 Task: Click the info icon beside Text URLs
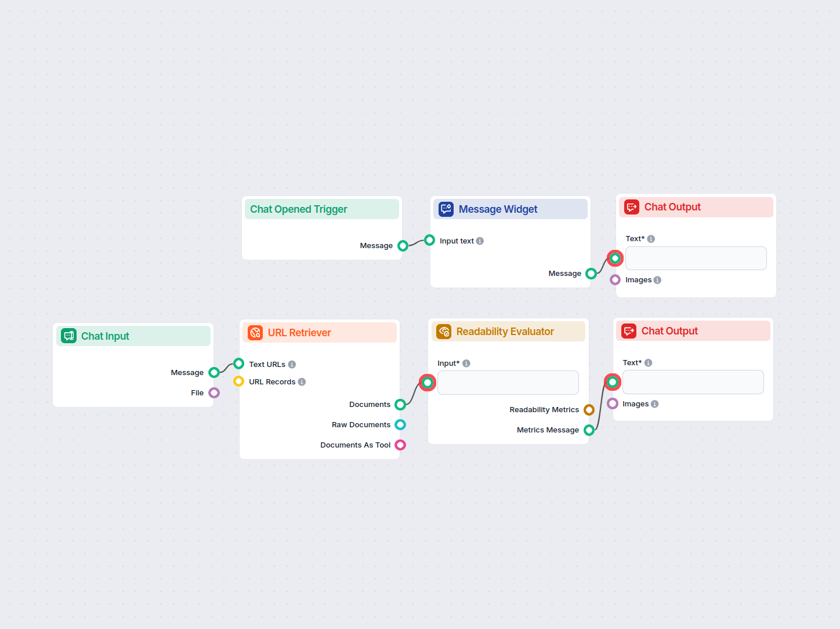click(x=292, y=363)
